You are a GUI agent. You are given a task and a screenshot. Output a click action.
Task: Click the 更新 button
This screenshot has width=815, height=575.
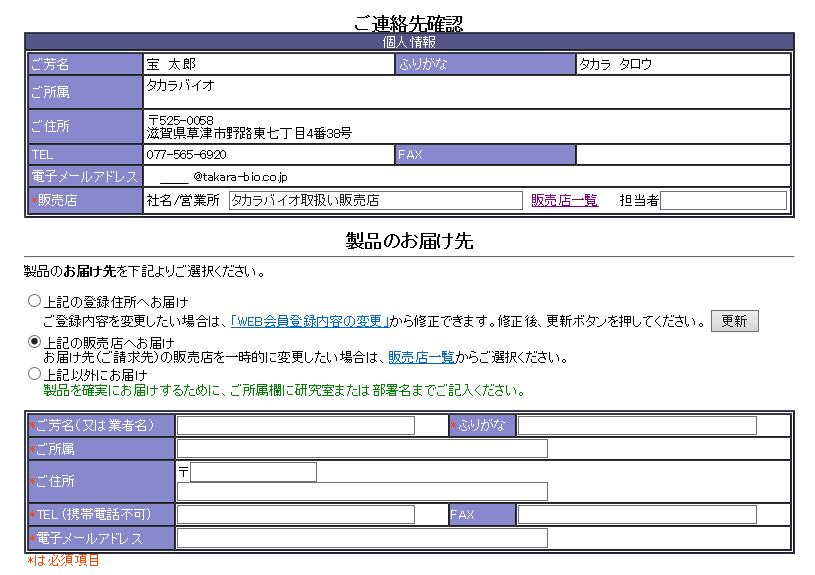(x=734, y=321)
